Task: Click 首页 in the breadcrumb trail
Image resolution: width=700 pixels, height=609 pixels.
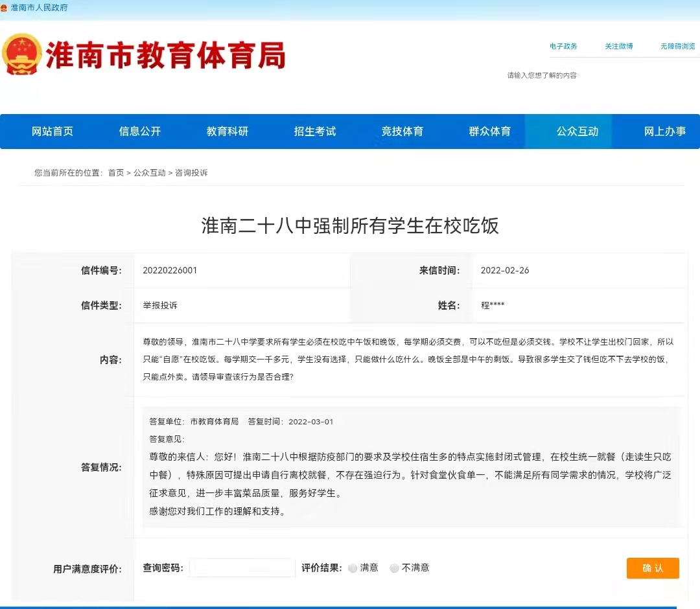Action: tap(116, 173)
